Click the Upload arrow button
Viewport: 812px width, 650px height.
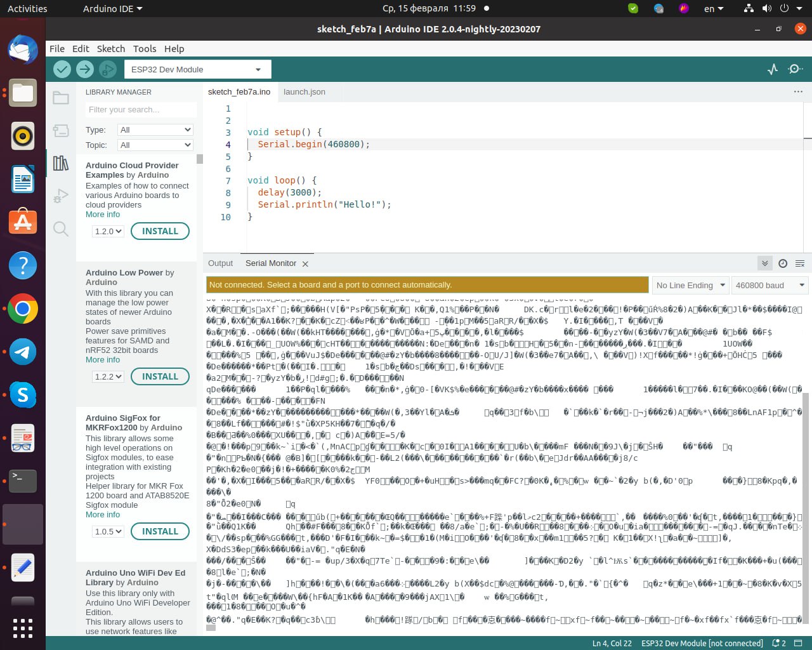point(85,69)
